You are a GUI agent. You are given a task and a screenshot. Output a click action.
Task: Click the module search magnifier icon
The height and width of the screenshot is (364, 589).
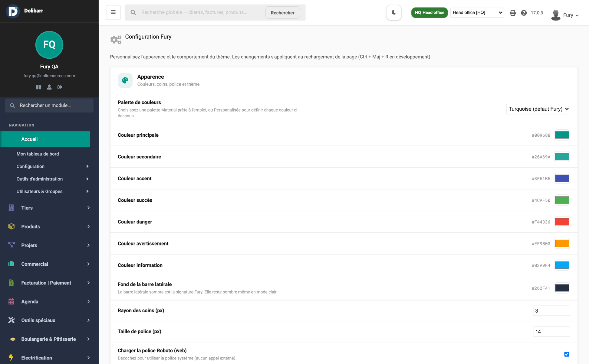coord(12,106)
